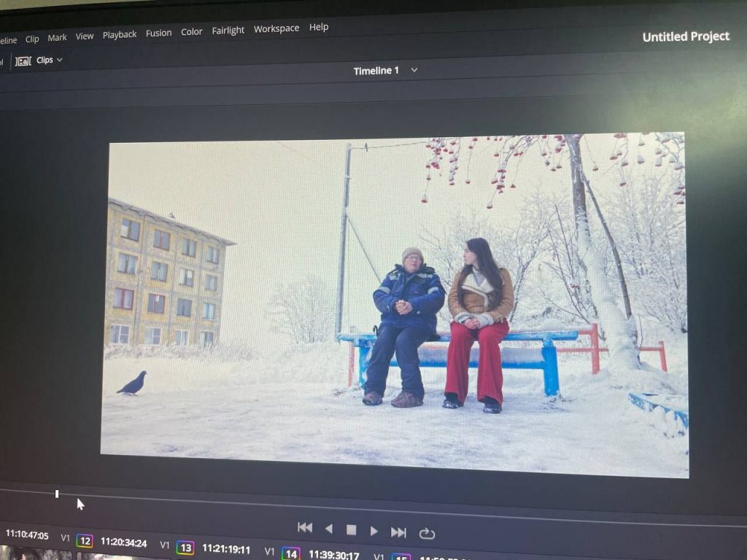Open the Fusion menu

[158, 33]
